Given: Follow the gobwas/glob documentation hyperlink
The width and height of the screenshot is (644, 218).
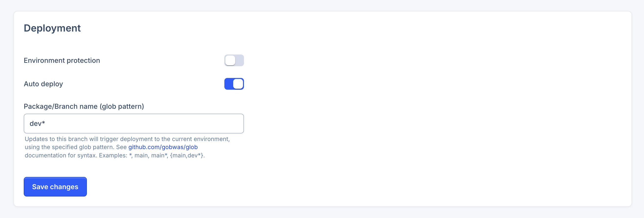Looking at the screenshot, I should [163, 147].
